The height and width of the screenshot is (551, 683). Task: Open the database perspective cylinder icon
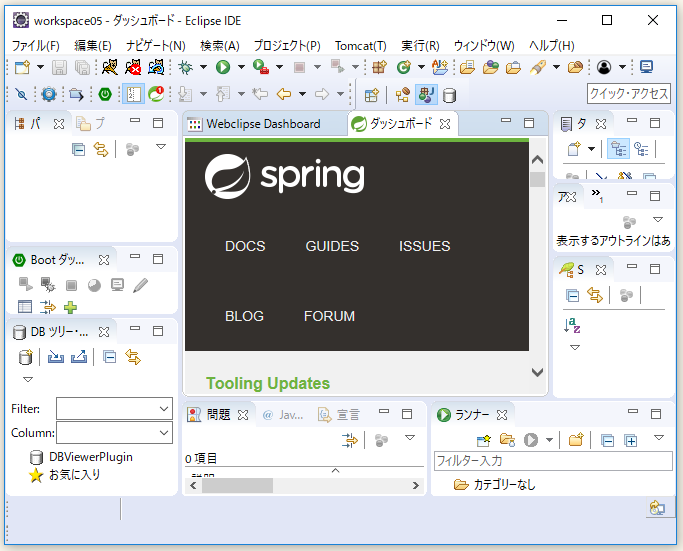tap(449, 95)
